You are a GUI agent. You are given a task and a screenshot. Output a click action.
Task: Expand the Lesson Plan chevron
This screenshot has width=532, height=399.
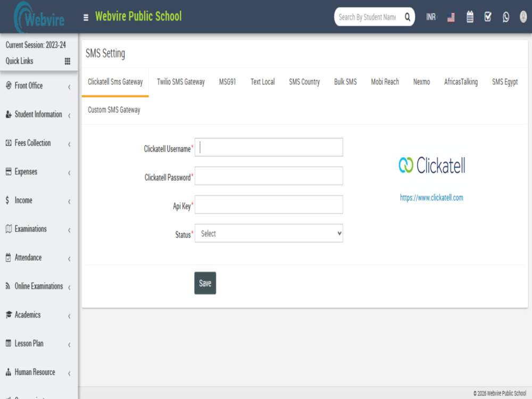tap(69, 345)
